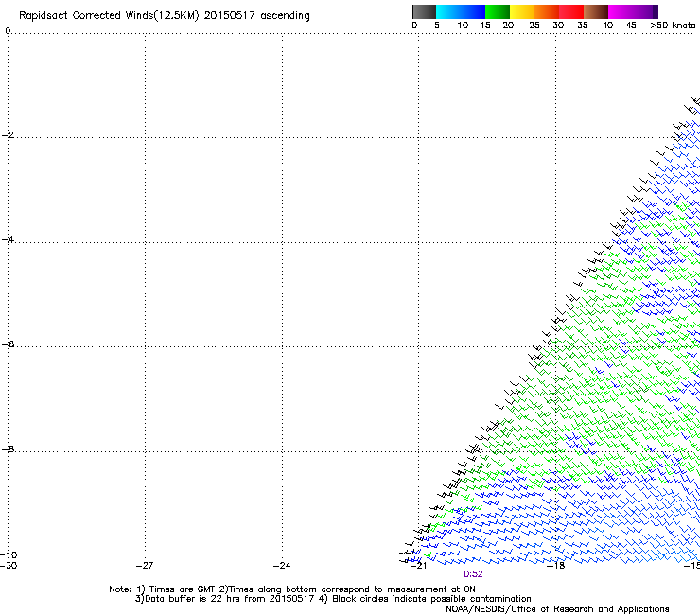Screen dimensions: 700x615
Task: Click the '-2' latitude axis label
Action: (x=8, y=135)
